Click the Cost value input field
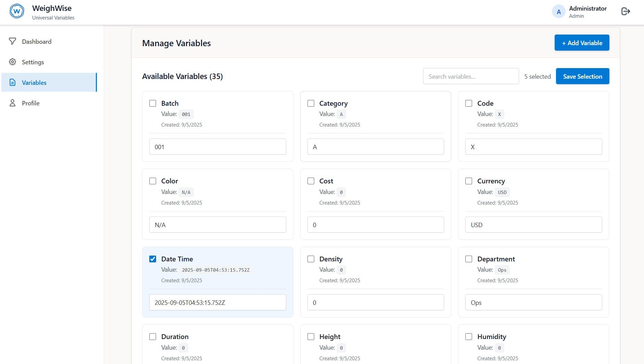Viewport: 644px width, 364px height. click(376, 225)
